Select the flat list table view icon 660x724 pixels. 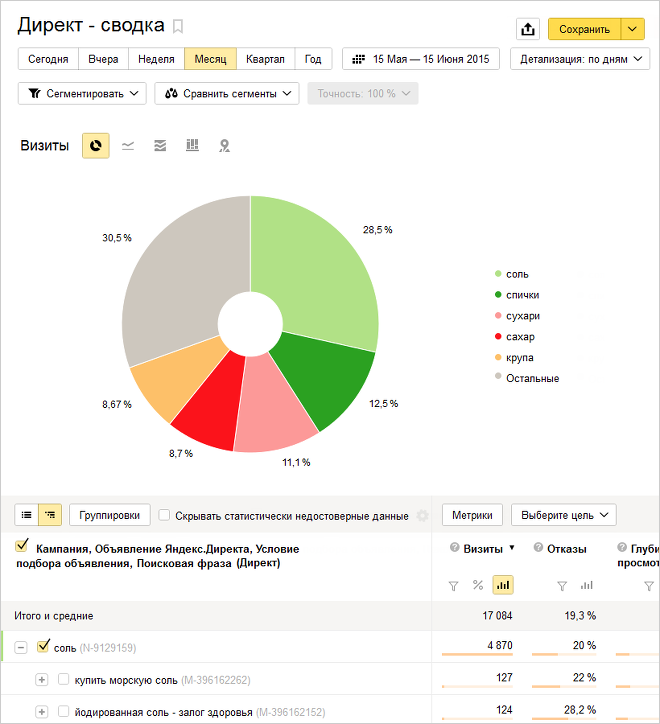tap(26, 515)
